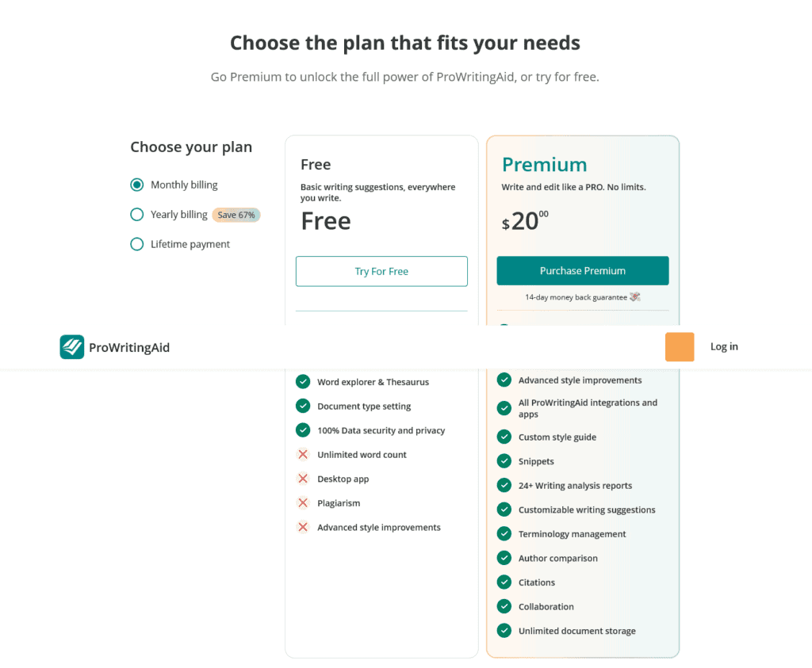Choose Yearly billing to save 67%
812x668 pixels.
click(x=136, y=214)
